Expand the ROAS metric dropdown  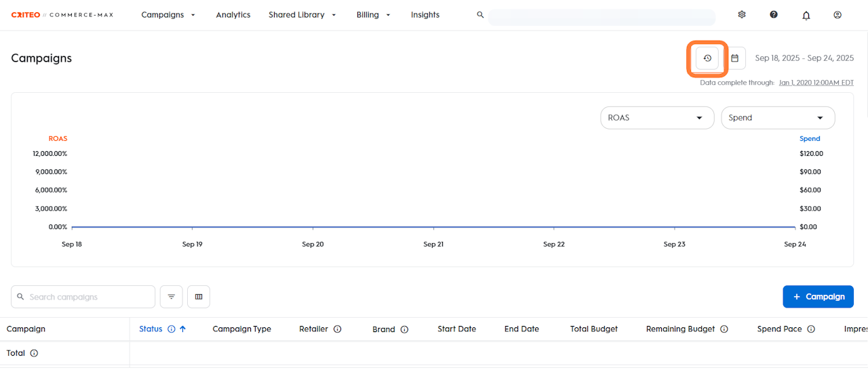[657, 118]
